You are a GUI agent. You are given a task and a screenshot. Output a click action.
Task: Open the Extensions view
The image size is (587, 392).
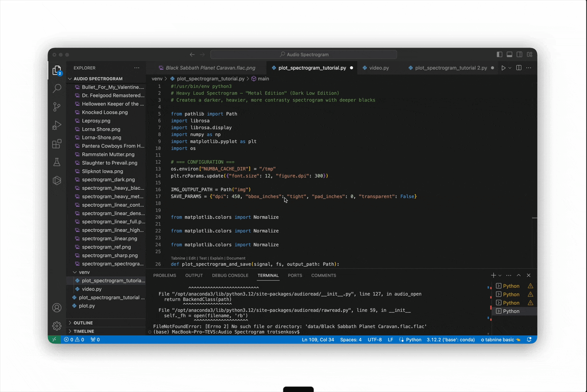(57, 144)
